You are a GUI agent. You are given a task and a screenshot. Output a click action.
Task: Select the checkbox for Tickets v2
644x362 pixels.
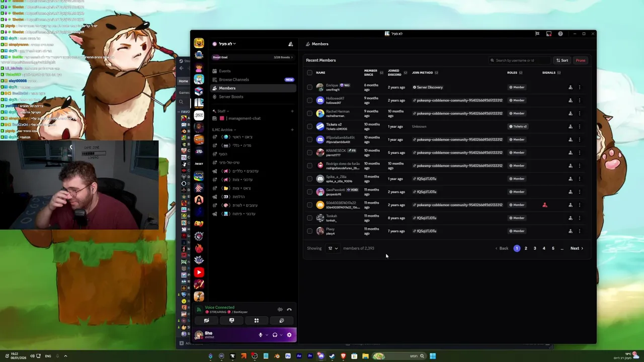click(x=309, y=126)
